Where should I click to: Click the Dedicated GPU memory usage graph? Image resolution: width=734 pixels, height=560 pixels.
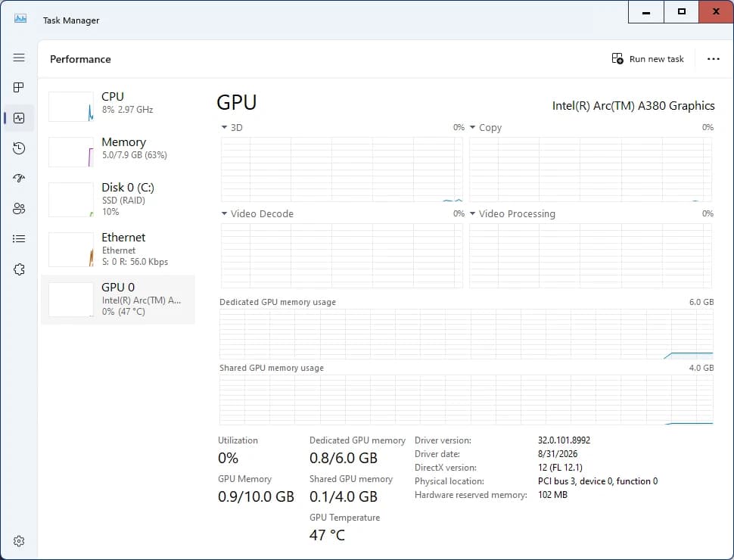pos(466,334)
